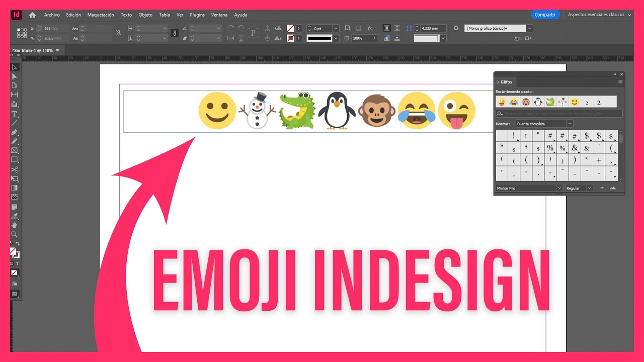The height and width of the screenshot is (362, 644).
Task: Open the Ventana menu
Action: [219, 15]
